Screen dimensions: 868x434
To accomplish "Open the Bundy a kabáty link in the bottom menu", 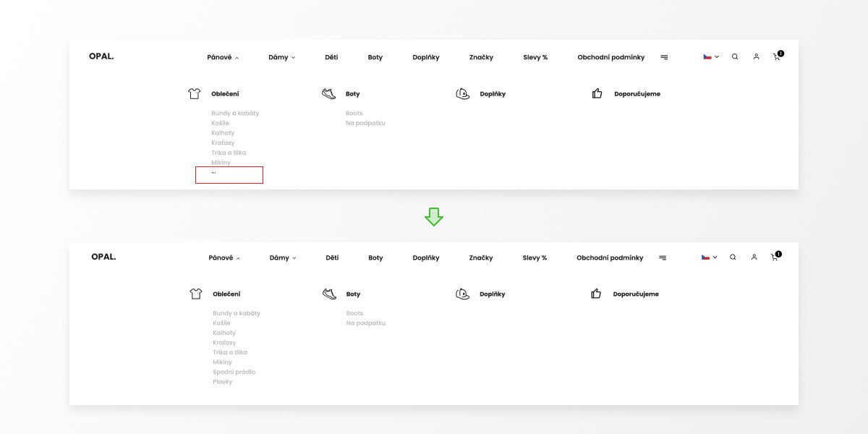I will pyautogui.click(x=237, y=313).
